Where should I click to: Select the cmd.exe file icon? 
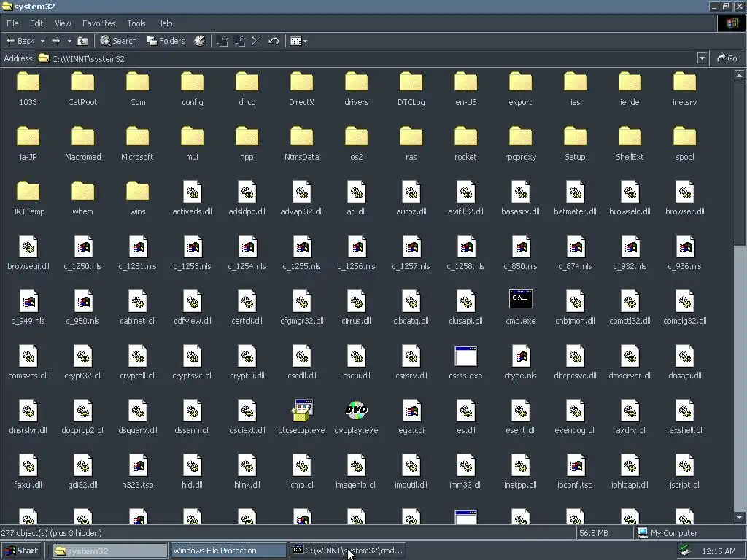click(520, 299)
